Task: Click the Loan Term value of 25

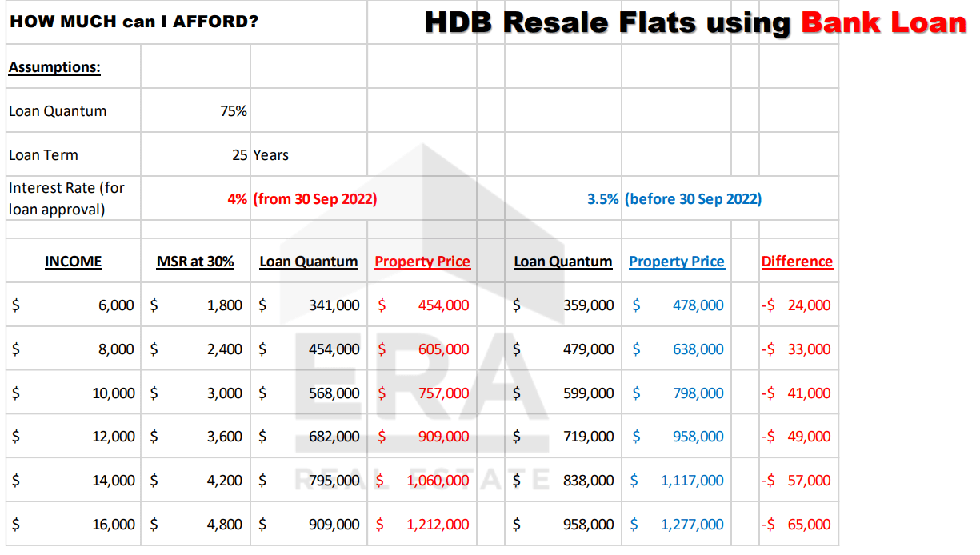Action: coord(239,155)
